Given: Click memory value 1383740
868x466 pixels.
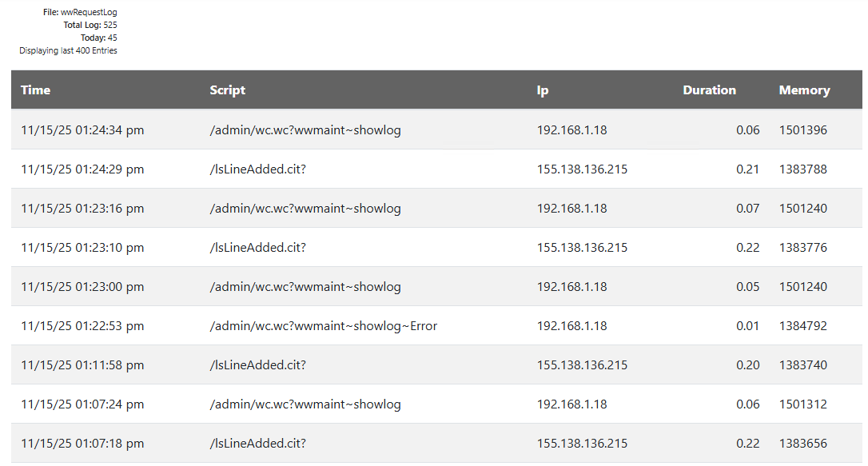Looking at the screenshot, I should pyautogui.click(x=802, y=364).
